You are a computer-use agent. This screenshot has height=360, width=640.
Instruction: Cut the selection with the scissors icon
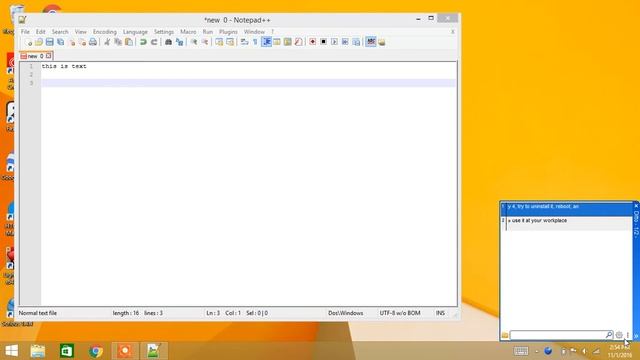coord(107,42)
